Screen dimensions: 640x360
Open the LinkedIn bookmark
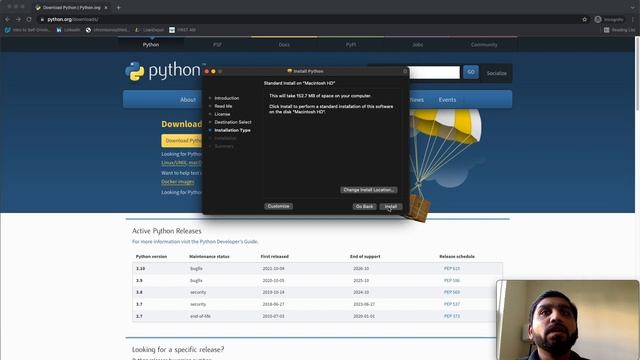tap(69, 30)
